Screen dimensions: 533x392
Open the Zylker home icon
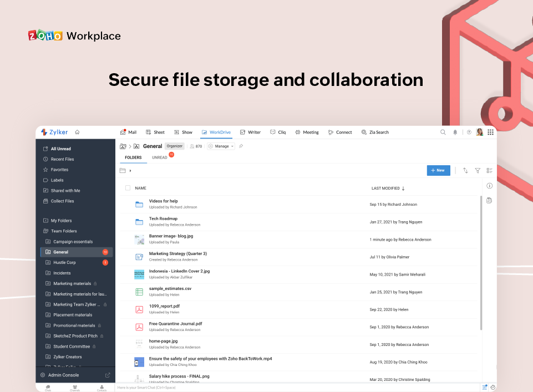click(x=77, y=132)
